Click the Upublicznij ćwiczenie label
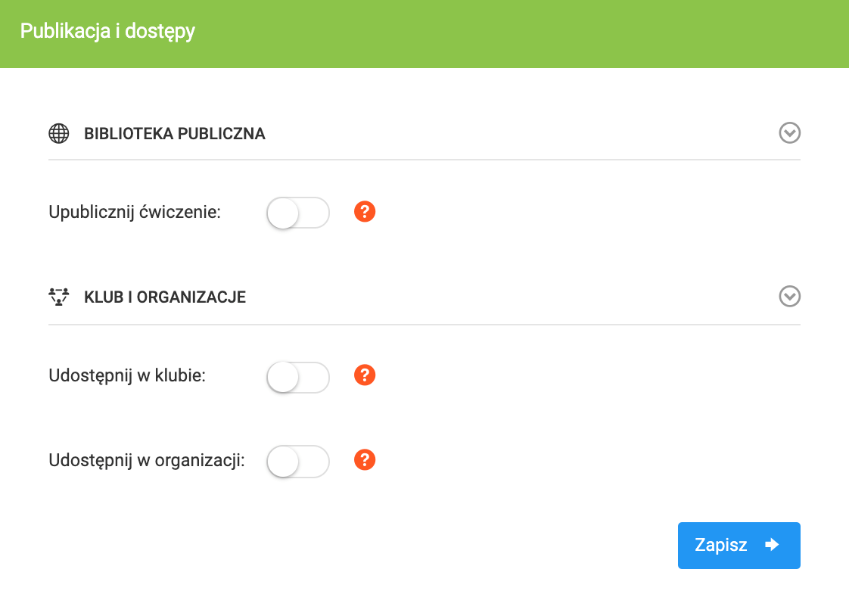Image resolution: width=849 pixels, height=616 pixels. coord(134,212)
